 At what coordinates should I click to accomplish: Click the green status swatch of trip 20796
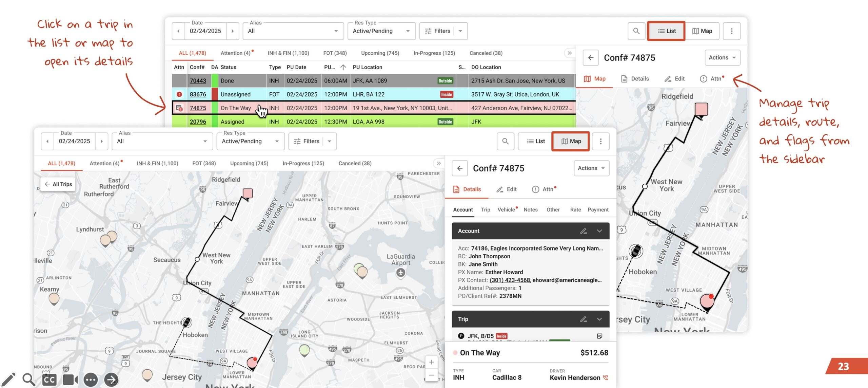(214, 122)
